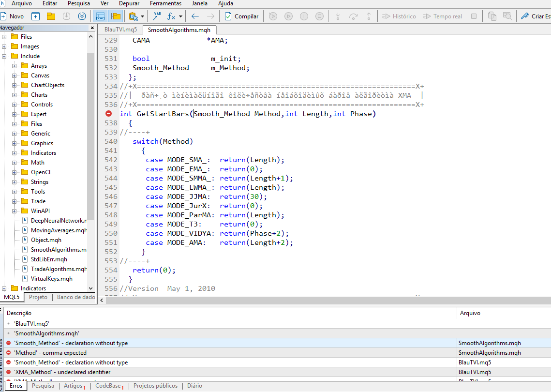Compile the current file
Screen dimensions: 551x392
pyautogui.click(x=241, y=16)
